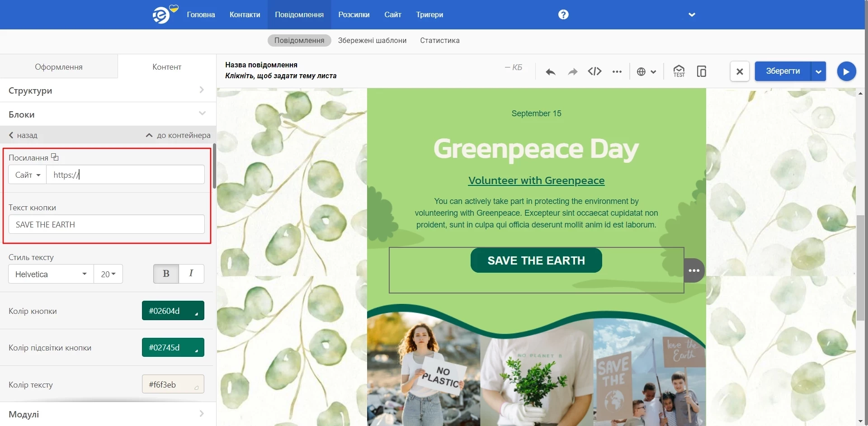Viewport: 868px width, 426px height.
Task: Click the copy icon next to Посилання
Action: pos(55,157)
